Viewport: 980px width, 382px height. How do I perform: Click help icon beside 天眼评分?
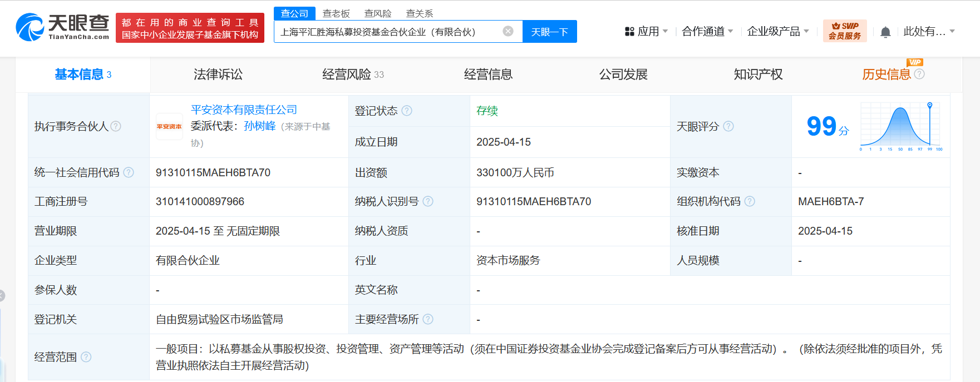coord(728,126)
